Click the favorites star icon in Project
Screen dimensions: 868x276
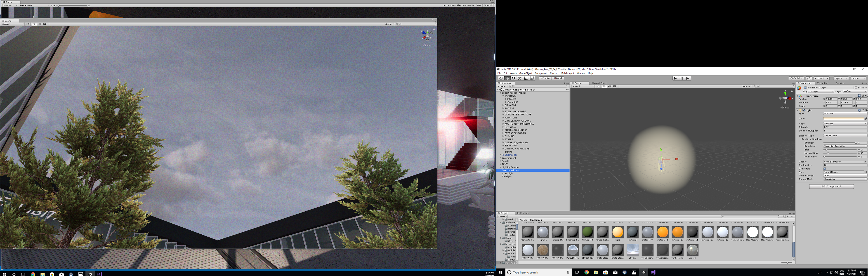792,216
